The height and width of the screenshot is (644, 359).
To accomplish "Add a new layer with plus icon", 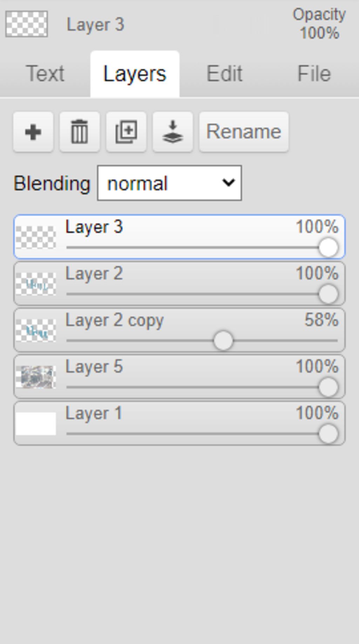I will click(33, 132).
